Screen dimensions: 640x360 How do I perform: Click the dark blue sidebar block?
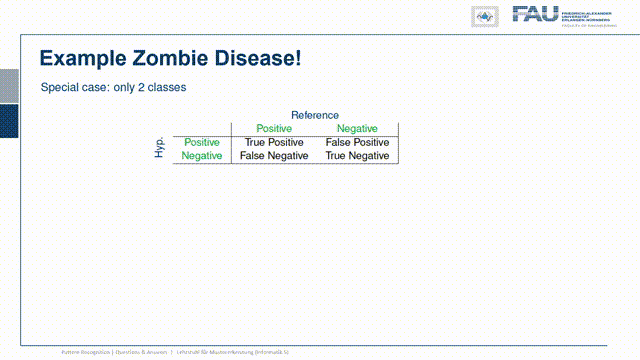[9, 121]
